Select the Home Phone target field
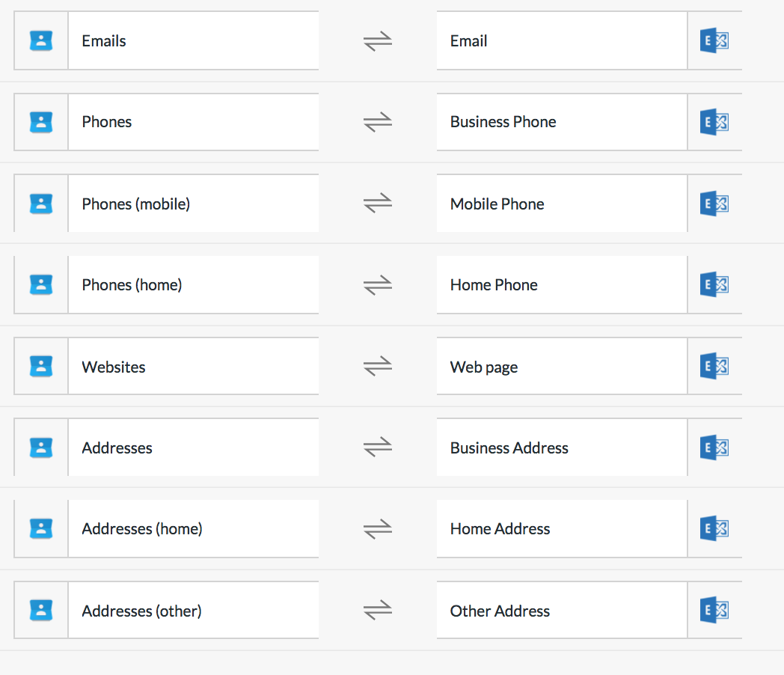The image size is (784, 675). point(562,285)
